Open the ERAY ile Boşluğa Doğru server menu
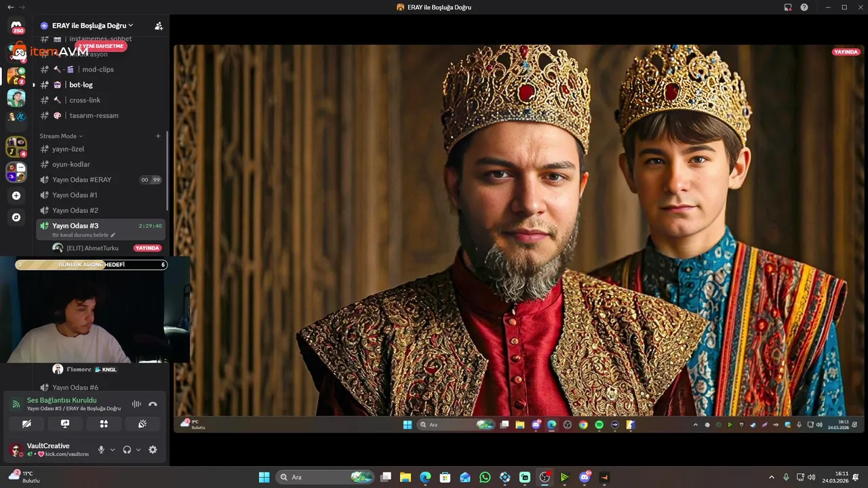The height and width of the screenshot is (488, 868). (x=92, y=26)
